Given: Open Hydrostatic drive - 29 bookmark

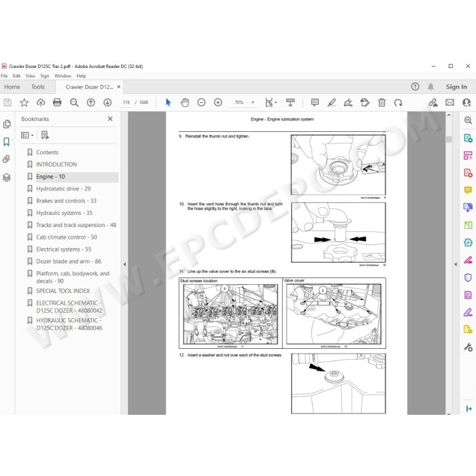Looking at the screenshot, I should pyautogui.click(x=63, y=189).
